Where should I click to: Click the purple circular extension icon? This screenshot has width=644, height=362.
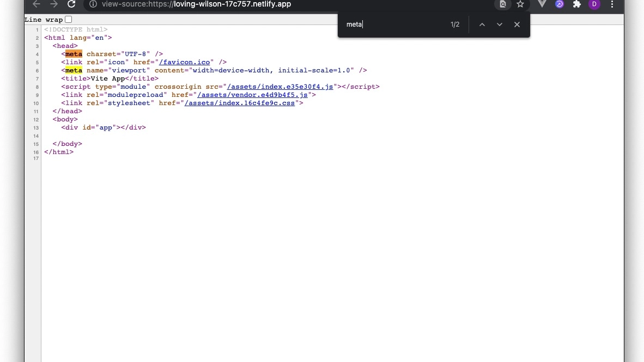[x=559, y=4]
